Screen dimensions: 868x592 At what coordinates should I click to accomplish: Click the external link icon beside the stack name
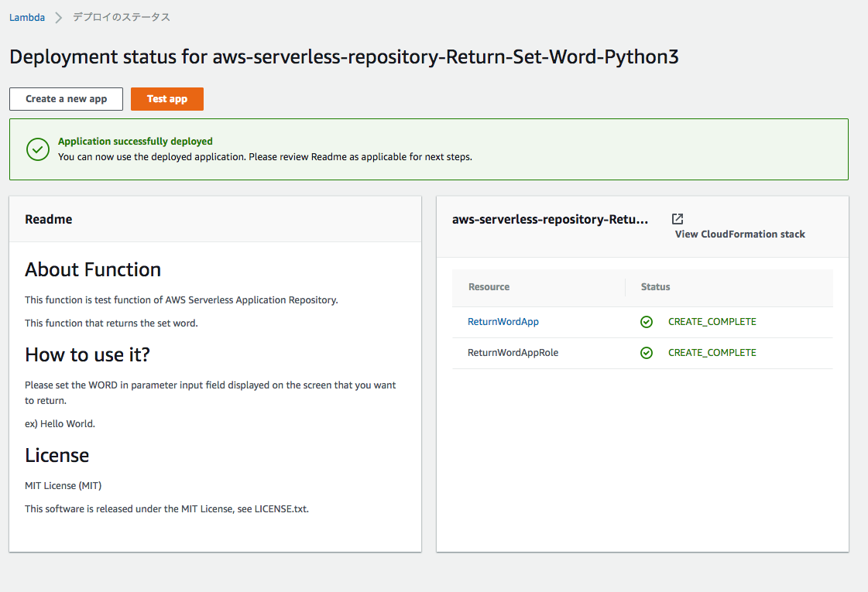678,218
